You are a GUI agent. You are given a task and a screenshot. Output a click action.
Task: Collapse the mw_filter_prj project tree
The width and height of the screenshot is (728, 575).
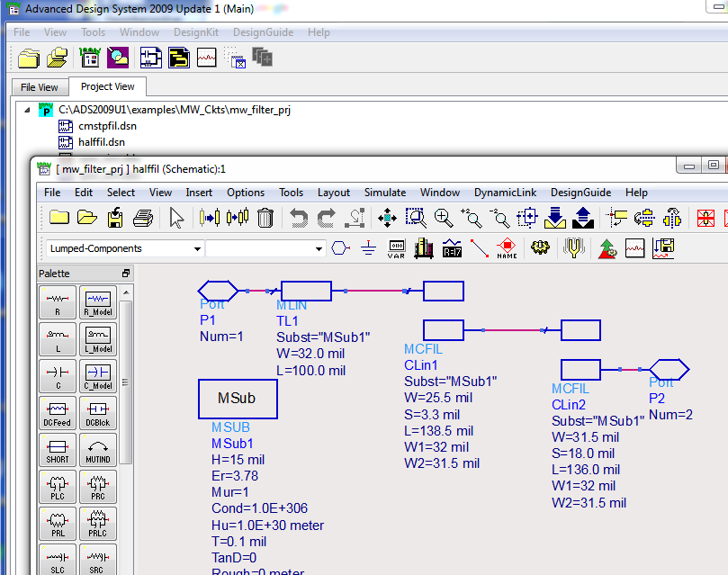click(27, 110)
